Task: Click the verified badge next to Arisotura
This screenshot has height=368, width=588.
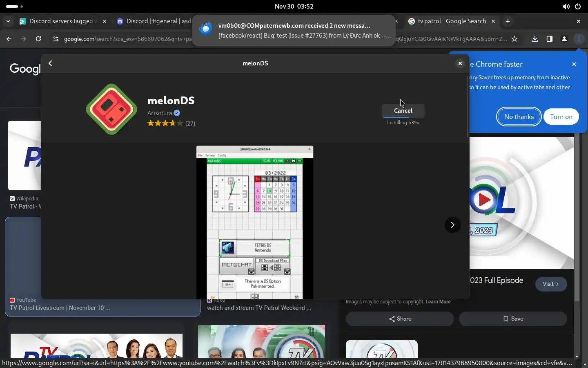Action: (x=177, y=113)
